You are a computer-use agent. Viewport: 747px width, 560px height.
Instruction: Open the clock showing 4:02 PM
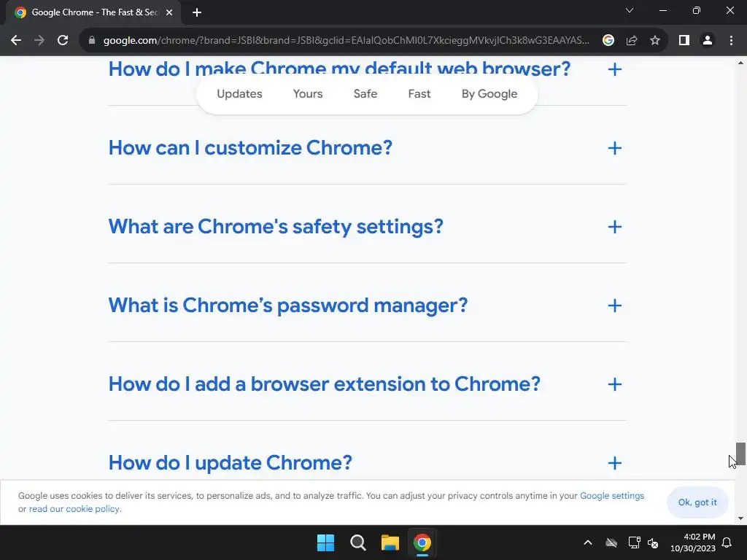(x=693, y=542)
